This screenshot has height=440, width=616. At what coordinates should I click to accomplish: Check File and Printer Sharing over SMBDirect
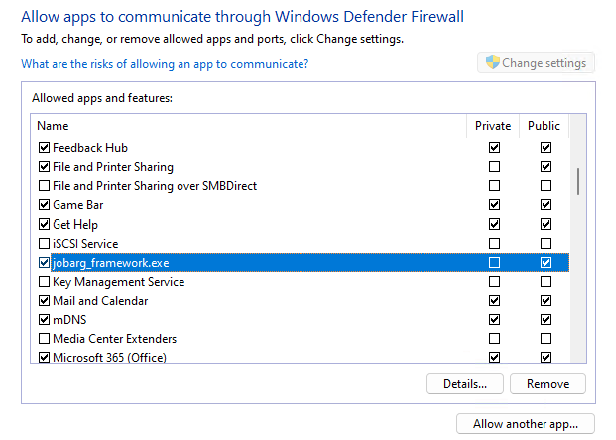pos(44,185)
